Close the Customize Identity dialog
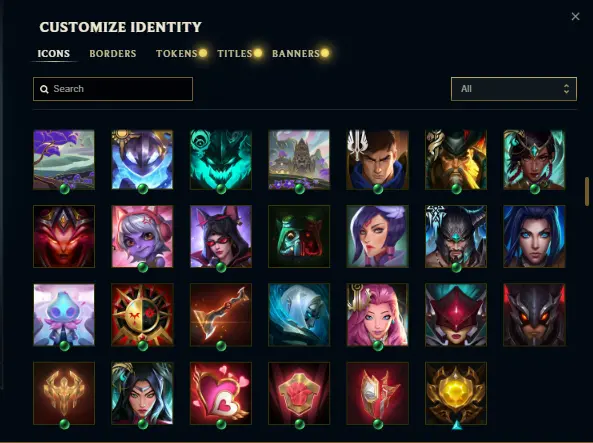This screenshot has width=593, height=443. (575, 16)
